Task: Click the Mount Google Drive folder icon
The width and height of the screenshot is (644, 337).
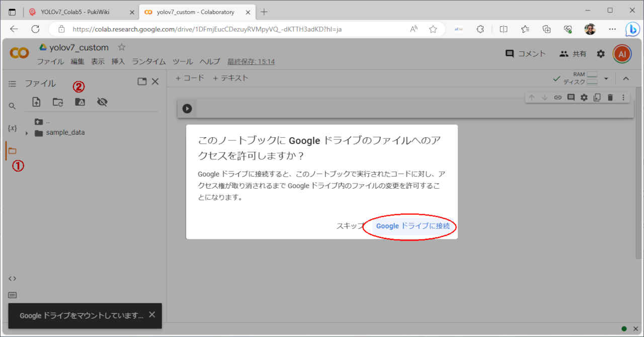Action: tap(80, 102)
